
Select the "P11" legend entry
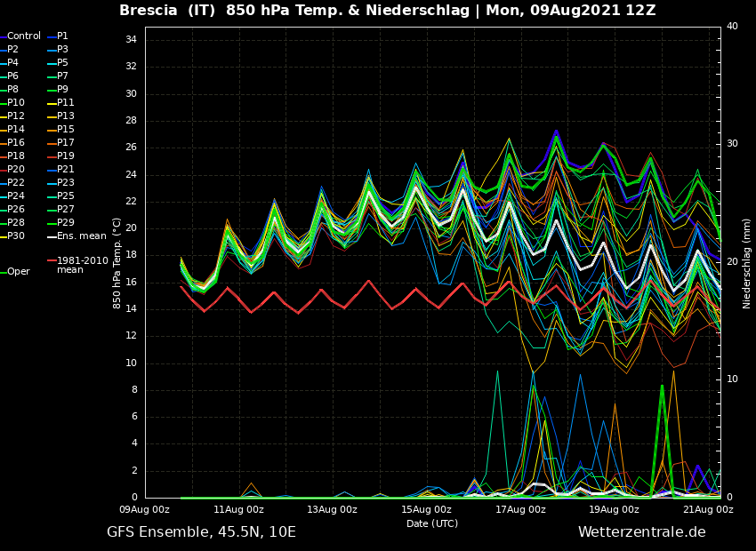(x=60, y=102)
